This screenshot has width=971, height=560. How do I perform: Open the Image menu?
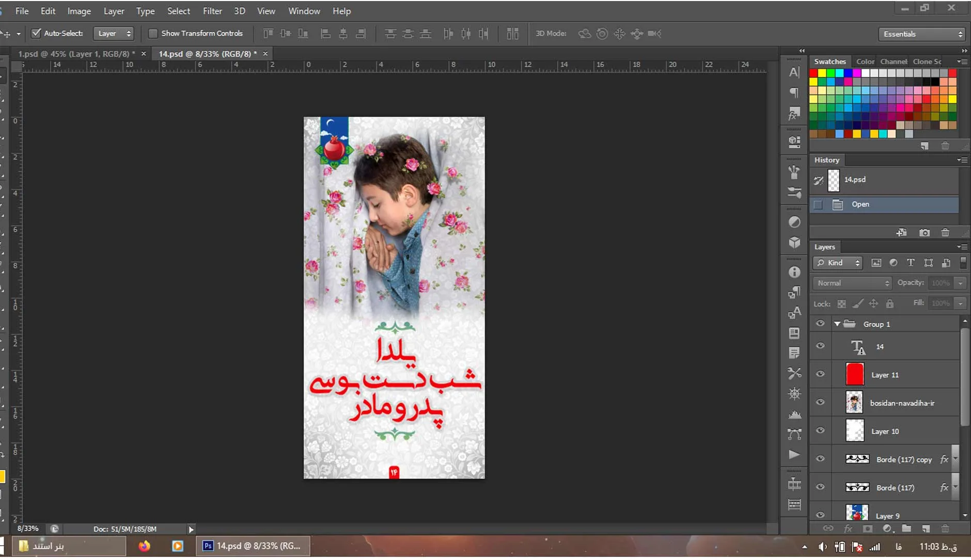point(79,11)
